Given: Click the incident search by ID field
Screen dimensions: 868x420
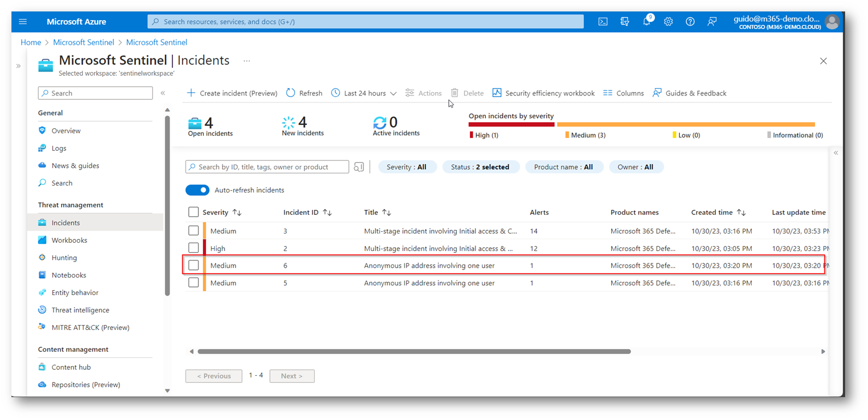Looking at the screenshot, I should point(267,167).
